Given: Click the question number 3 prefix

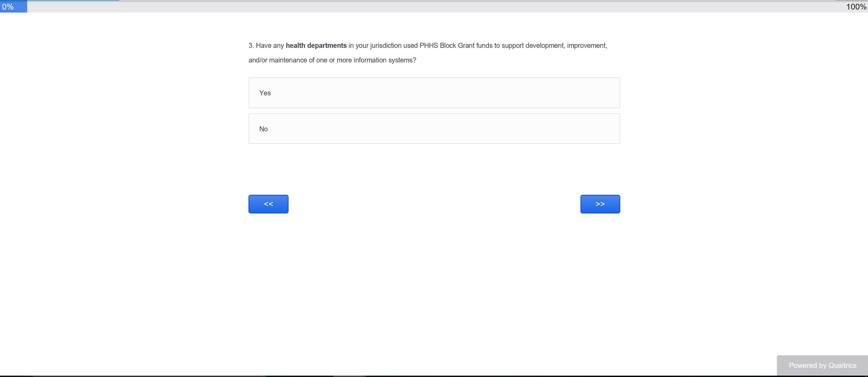Looking at the screenshot, I should click(x=251, y=45).
